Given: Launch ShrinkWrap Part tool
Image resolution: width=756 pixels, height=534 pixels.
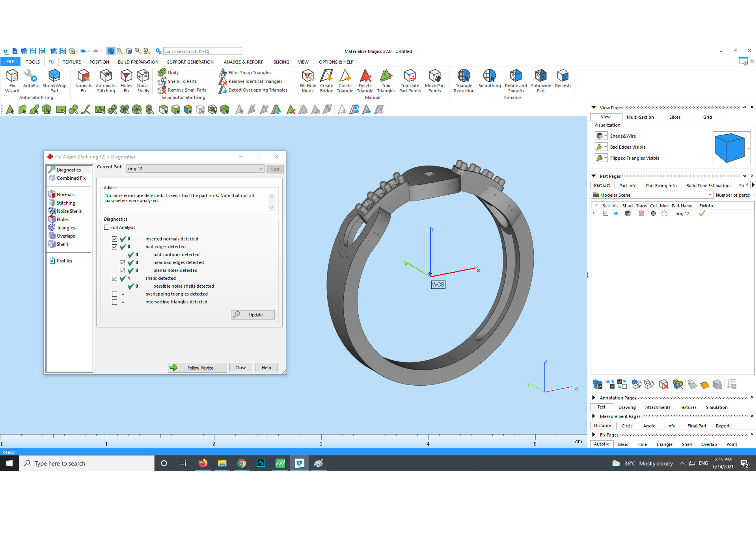Looking at the screenshot, I should [54, 81].
